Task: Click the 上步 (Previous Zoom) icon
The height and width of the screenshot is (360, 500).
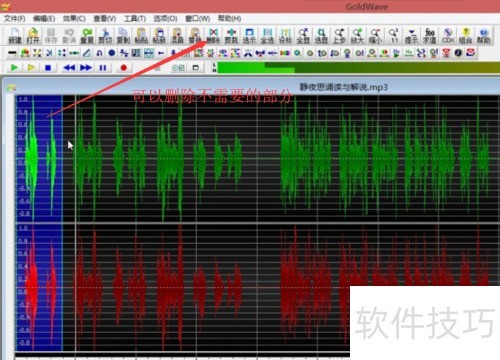Action: (339, 36)
